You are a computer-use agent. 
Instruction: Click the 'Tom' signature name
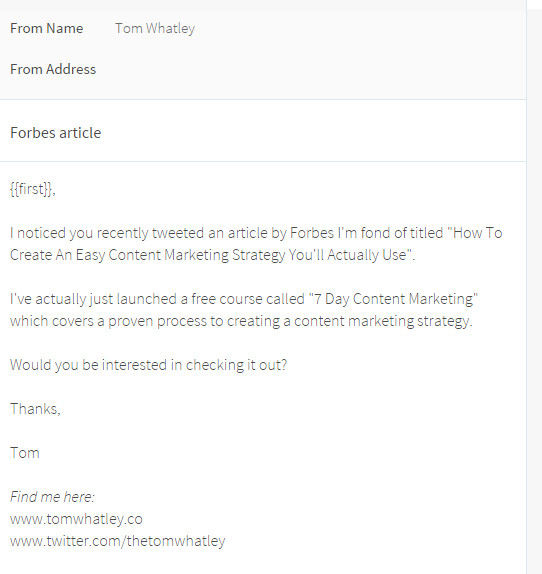(x=25, y=453)
